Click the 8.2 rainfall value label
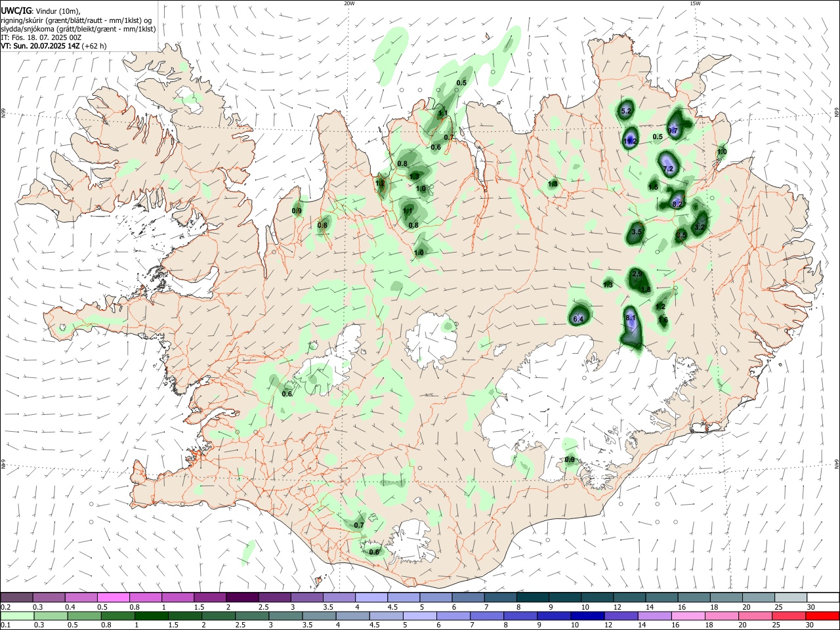 click(x=677, y=204)
